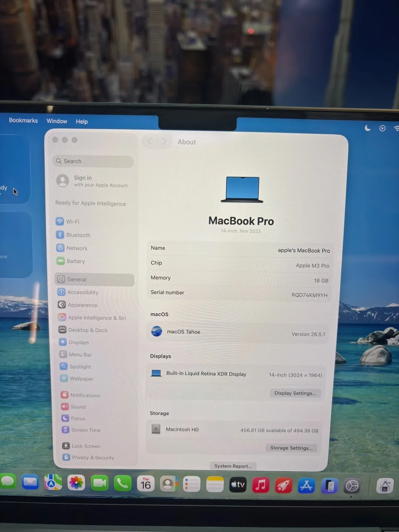Select General in the settings sidebar
399x532 pixels.
click(x=94, y=279)
